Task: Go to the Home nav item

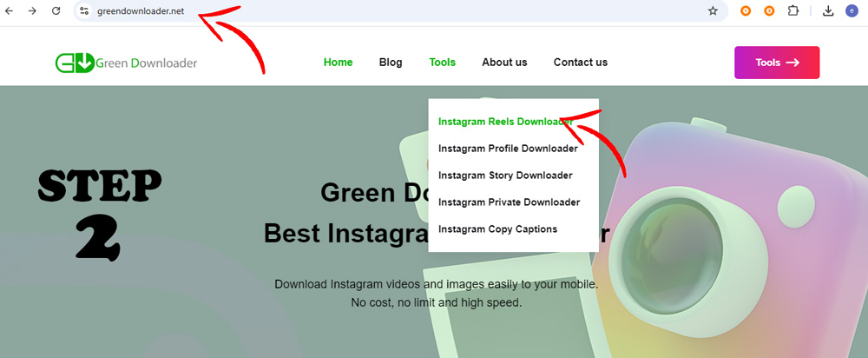Action: point(339,63)
